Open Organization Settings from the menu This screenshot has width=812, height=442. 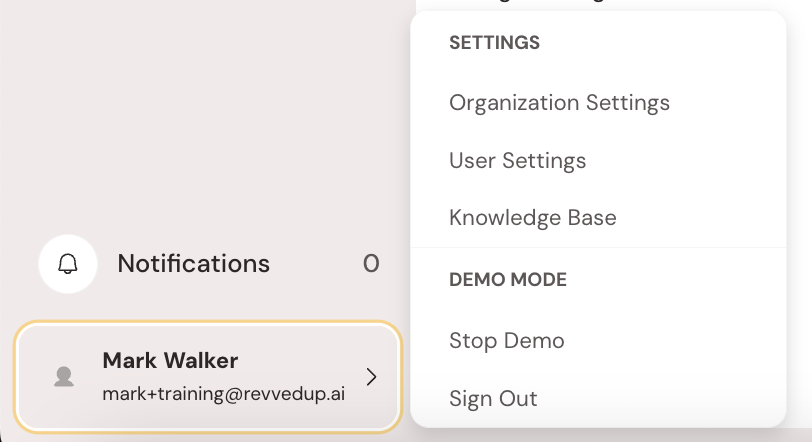(x=559, y=102)
